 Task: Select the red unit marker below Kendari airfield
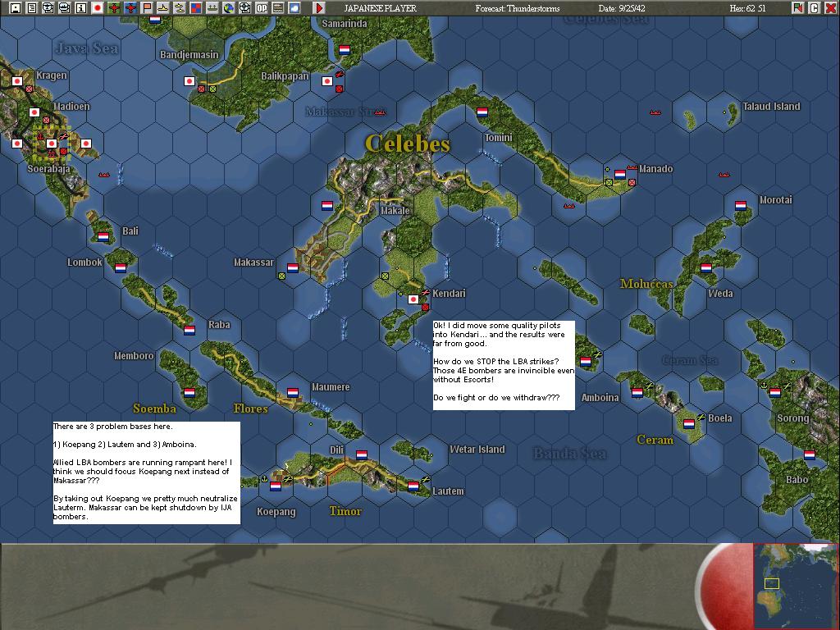tap(425, 307)
